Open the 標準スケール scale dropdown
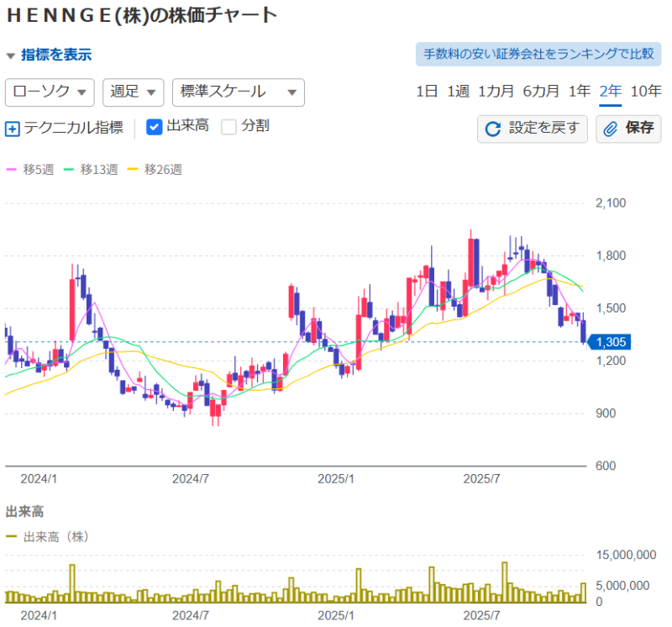The image size is (672, 627). (238, 92)
